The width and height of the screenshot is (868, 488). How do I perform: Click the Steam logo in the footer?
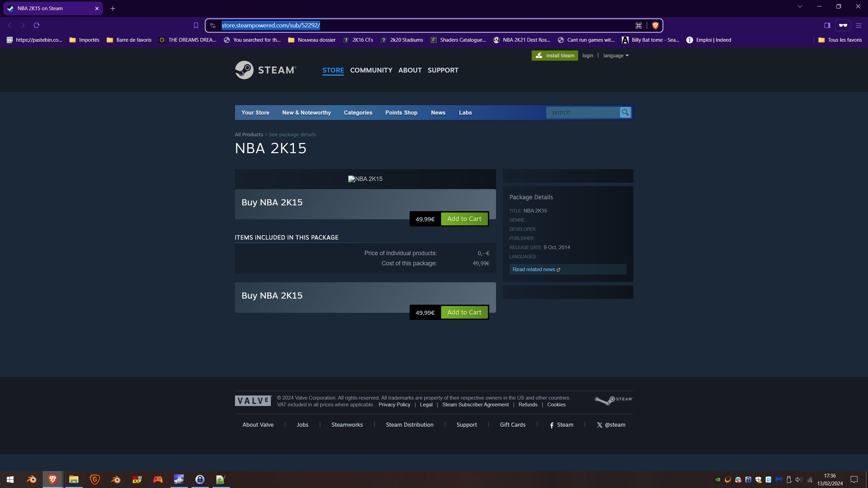point(614,400)
